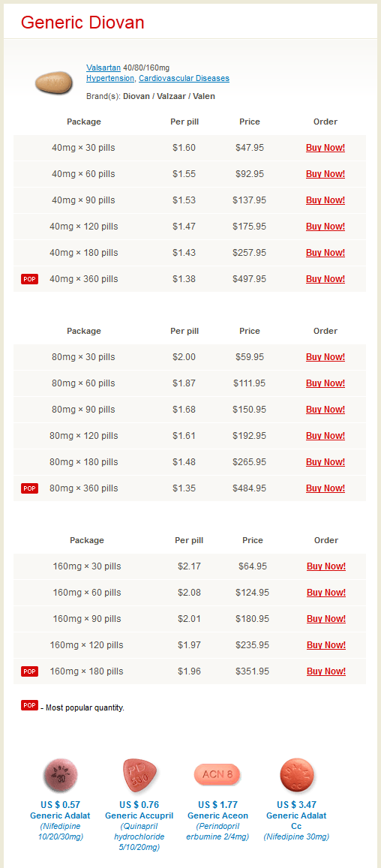The width and height of the screenshot is (381, 868).
Task: Click the Diovan pill image
Action: (x=54, y=83)
